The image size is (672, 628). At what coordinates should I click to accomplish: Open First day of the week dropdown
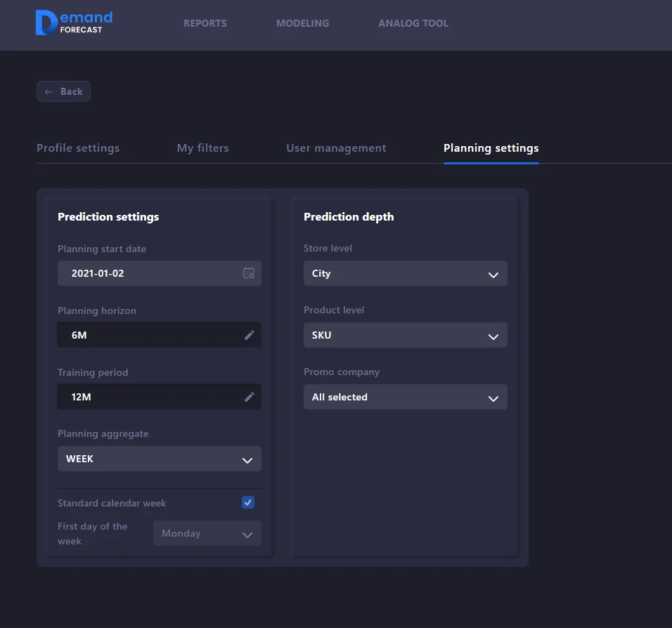207,533
